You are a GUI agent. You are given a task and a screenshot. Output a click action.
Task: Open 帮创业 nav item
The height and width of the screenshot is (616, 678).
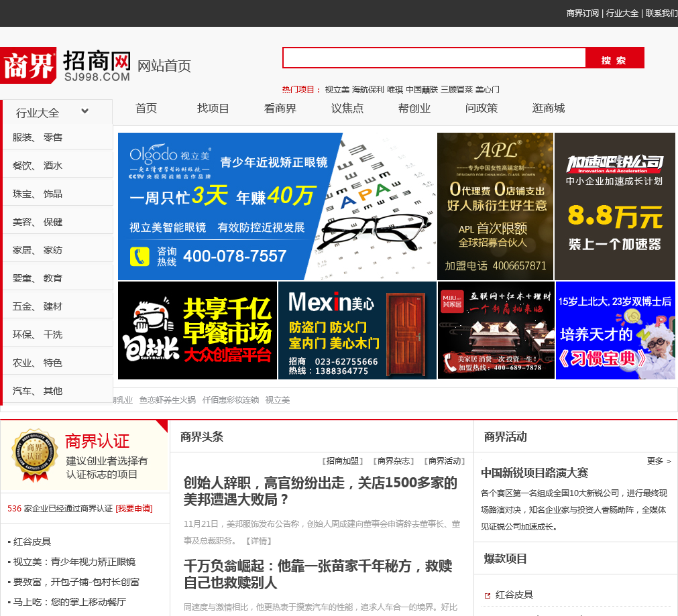414,108
